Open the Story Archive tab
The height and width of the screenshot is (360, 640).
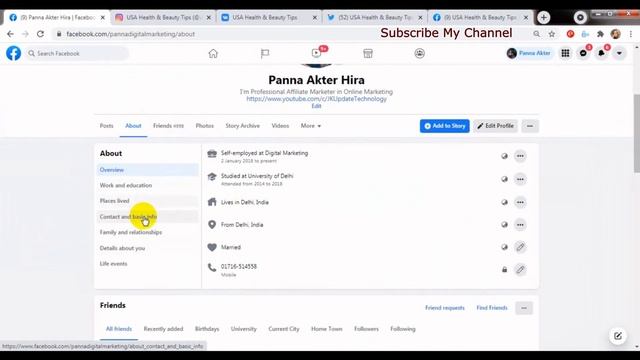pyautogui.click(x=242, y=126)
